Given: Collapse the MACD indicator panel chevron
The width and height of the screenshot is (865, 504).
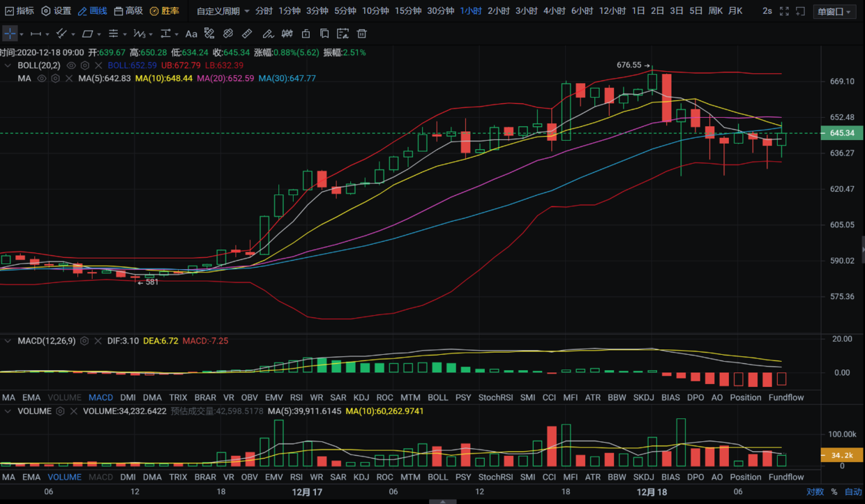Looking at the screenshot, I should 8,341.
